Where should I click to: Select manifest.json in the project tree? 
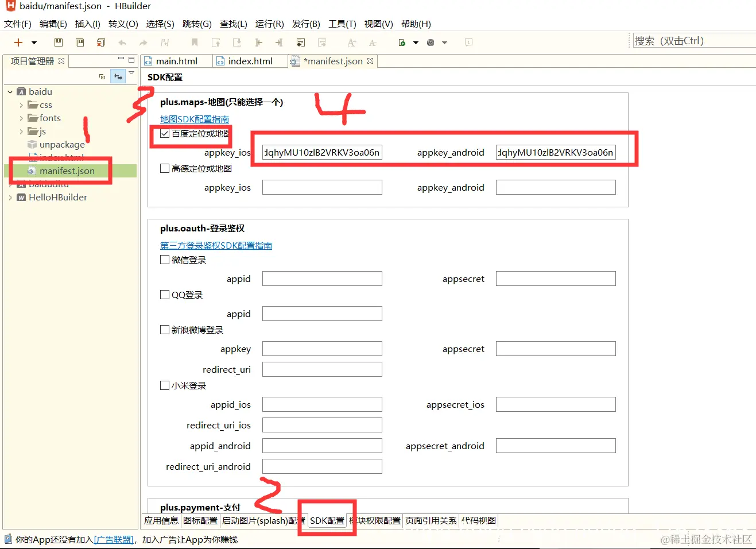[67, 171]
